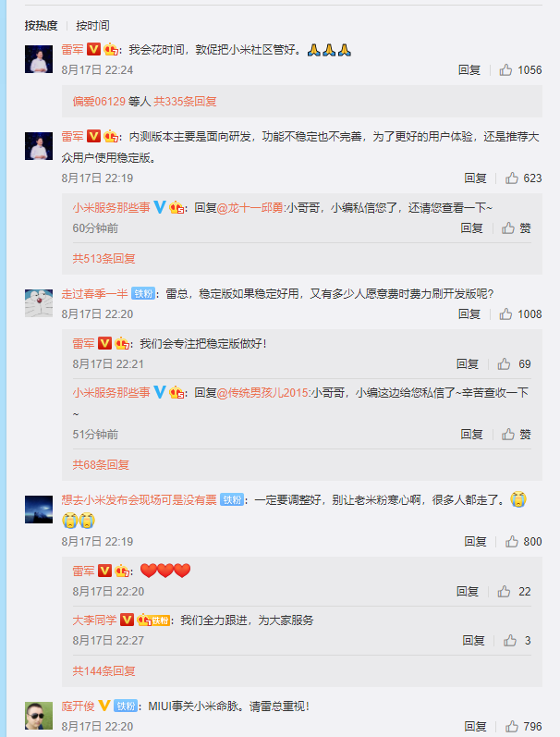Like 雷军's reply with 69 likes

pos(514,363)
